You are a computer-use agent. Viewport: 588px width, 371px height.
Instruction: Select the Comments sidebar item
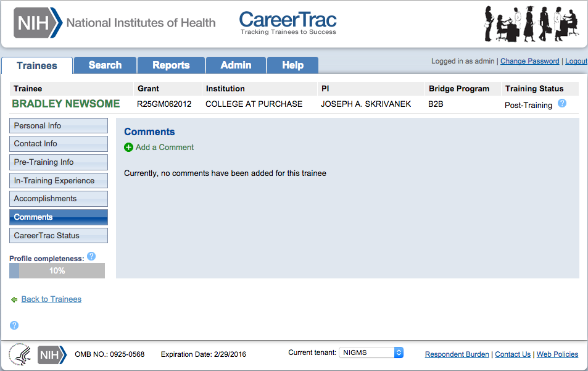click(59, 217)
